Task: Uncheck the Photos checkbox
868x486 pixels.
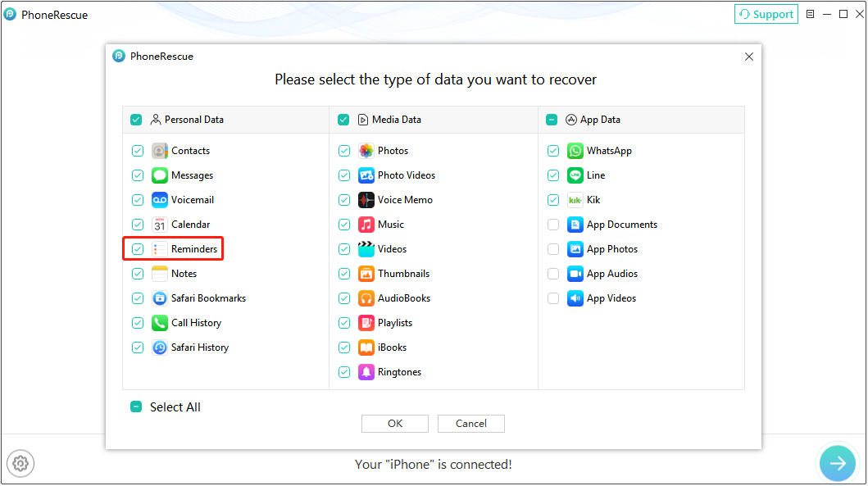Action: [344, 151]
